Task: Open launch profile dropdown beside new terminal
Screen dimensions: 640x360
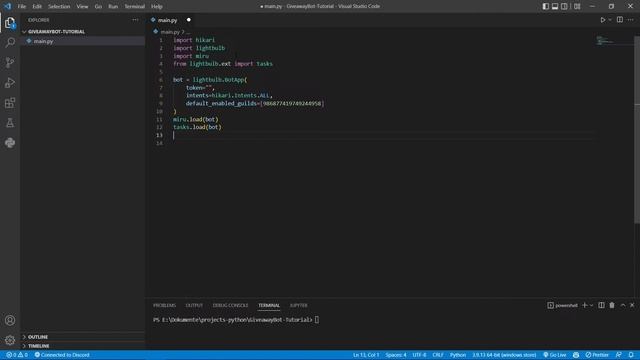Action: (x=591, y=305)
